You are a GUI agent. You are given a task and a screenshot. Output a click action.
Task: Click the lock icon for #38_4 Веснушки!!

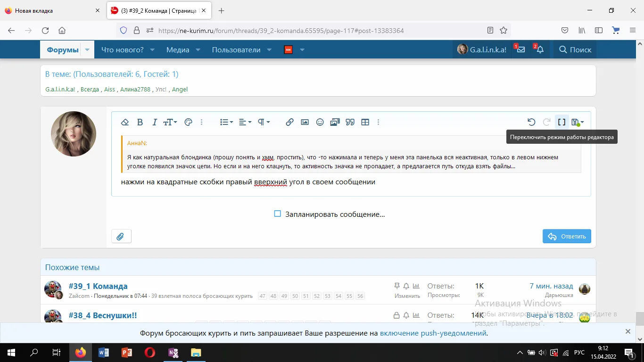coord(397,315)
